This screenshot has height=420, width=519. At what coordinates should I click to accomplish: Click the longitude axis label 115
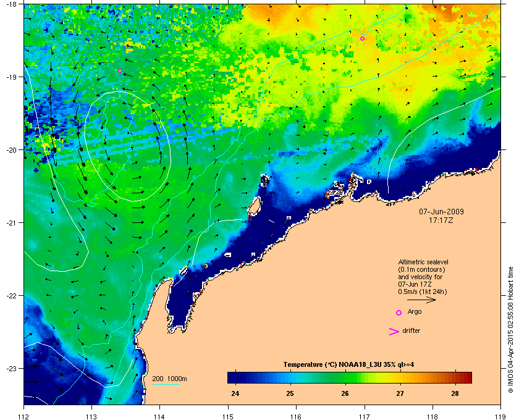tap(228, 416)
